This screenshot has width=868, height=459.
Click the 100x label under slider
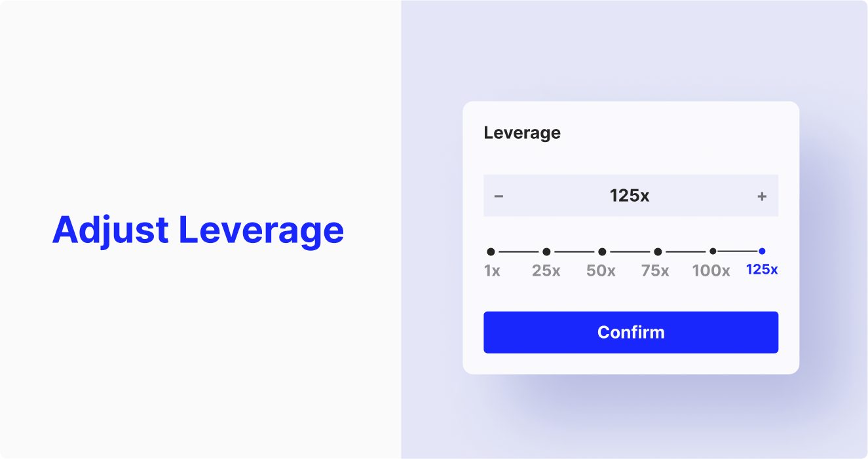tap(711, 270)
